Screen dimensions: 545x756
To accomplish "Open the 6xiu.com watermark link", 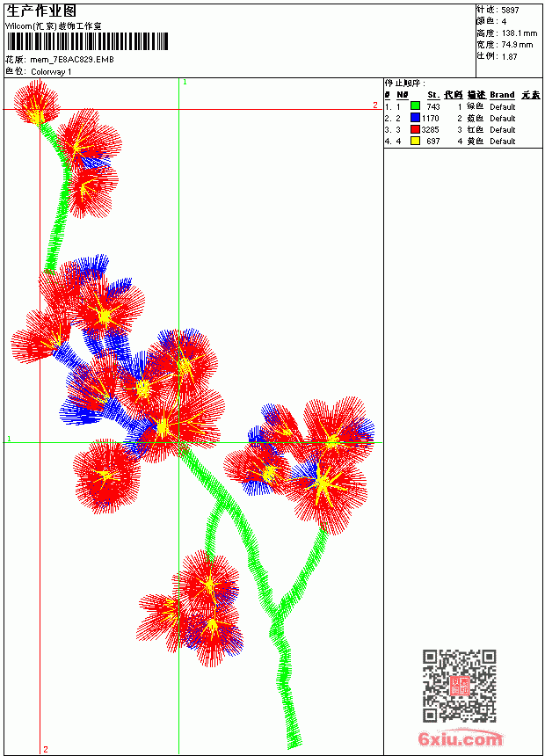I will pyautogui.click(x=460, y=739).
